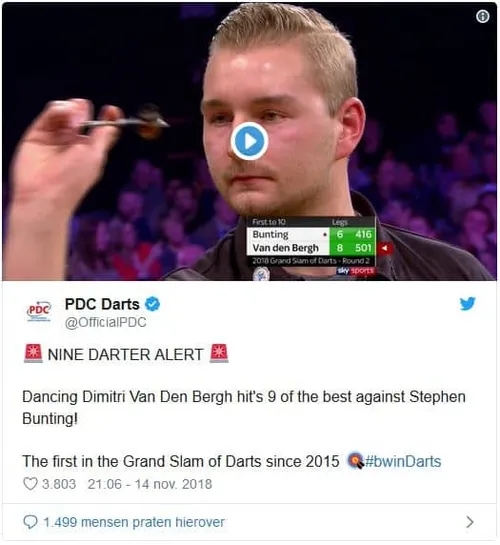The image size is (500, 545).
Task: Expand conversation with right chevron arrow
Action: [469, 522]
